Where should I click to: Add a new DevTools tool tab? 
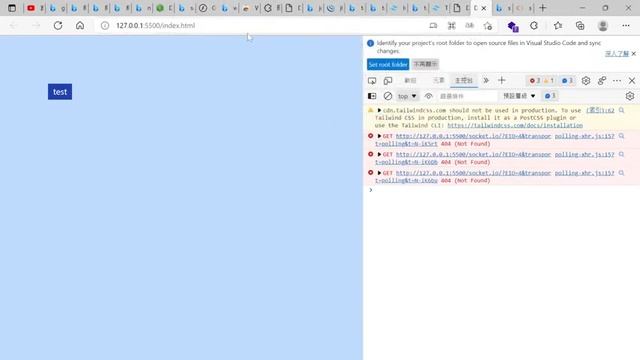click(x=502, y=80)
